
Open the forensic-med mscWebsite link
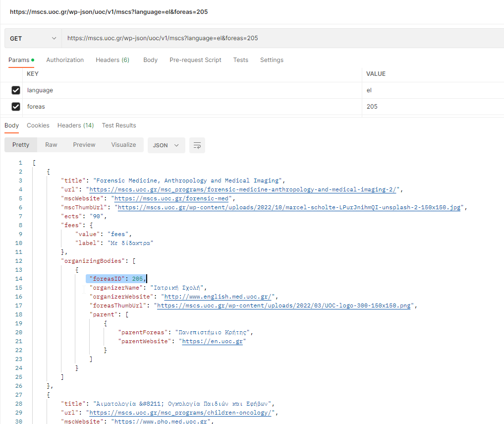tap(173, 198)
